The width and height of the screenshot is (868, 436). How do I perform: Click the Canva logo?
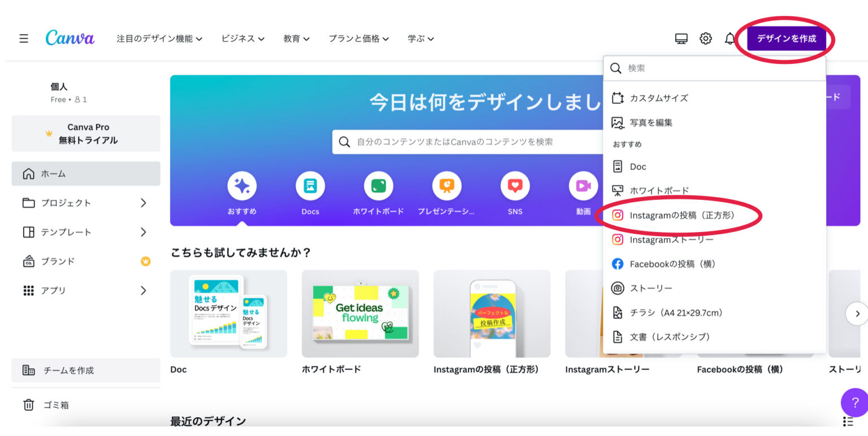(70, 38)
